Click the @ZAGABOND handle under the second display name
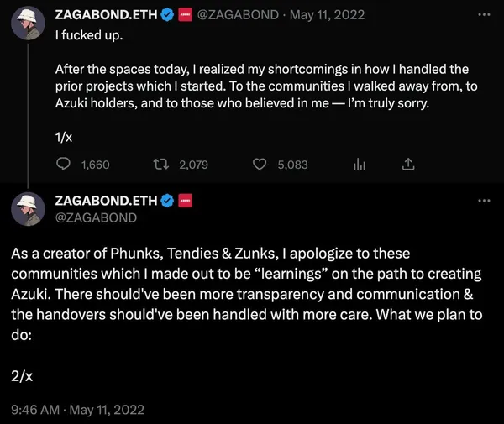The width and height of the screenshot is (504, 424). 95,217
